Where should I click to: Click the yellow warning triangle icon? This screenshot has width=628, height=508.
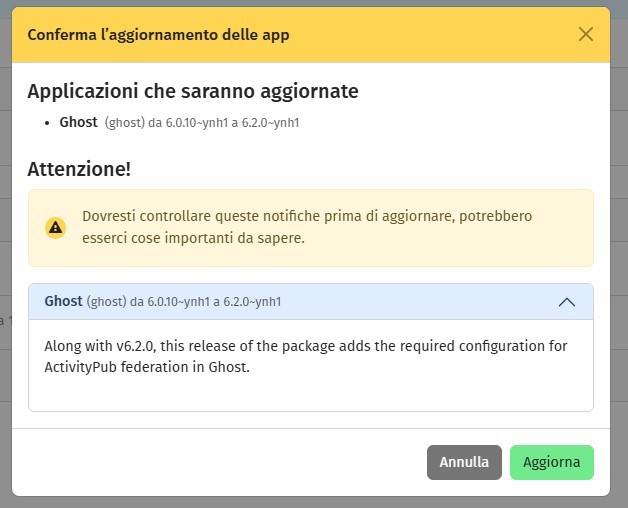(x=56, y=227)
